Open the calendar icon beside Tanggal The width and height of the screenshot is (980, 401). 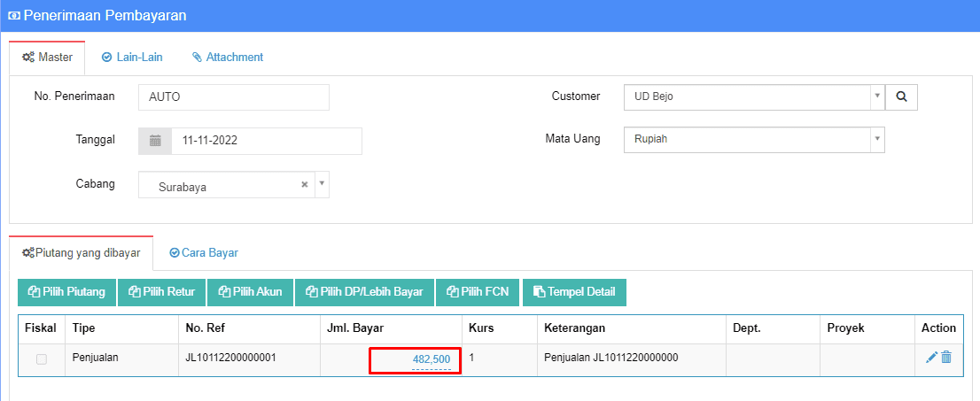155,141
